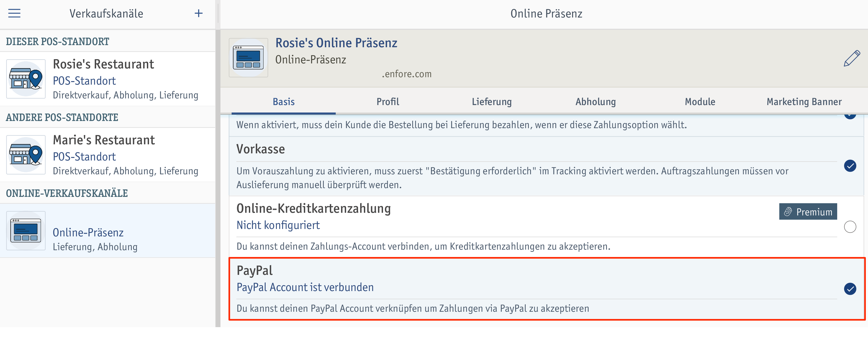
Task: Enable Online-Kreditkartenzahlung radio circle
Action: 850,227
